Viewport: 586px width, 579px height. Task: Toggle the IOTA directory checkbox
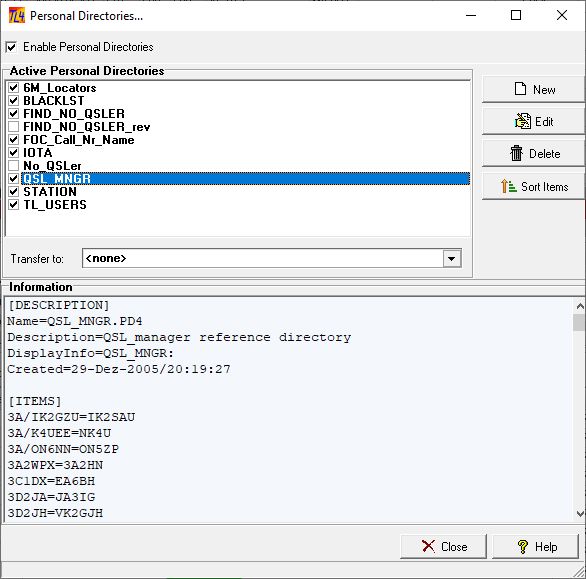click(x=13, y=153)
